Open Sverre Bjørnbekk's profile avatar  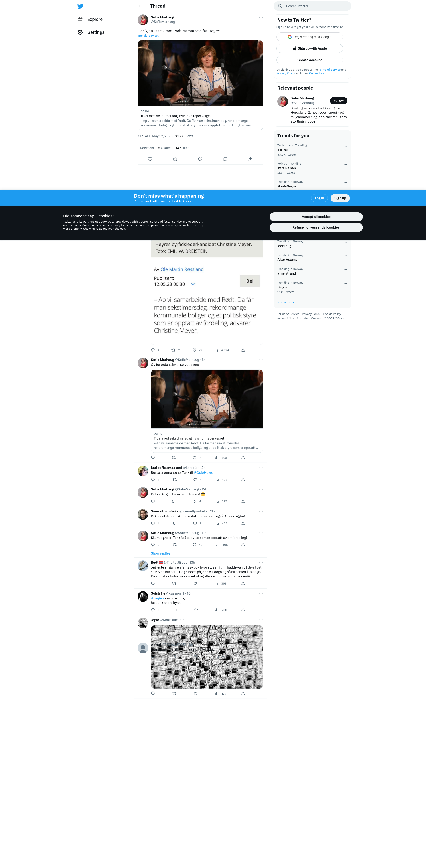[x=143, y=515]
